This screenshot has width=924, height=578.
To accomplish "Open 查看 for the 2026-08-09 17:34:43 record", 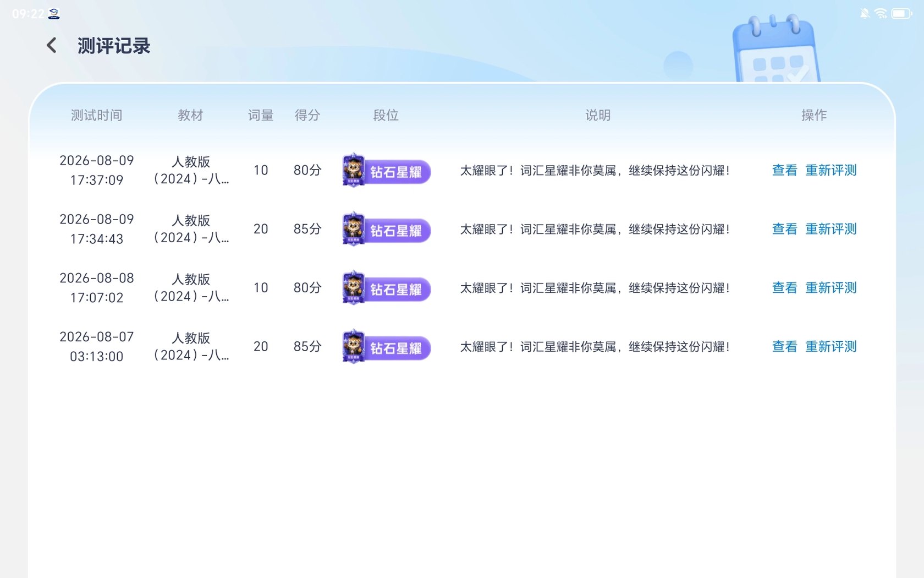I will click(784, 229).
